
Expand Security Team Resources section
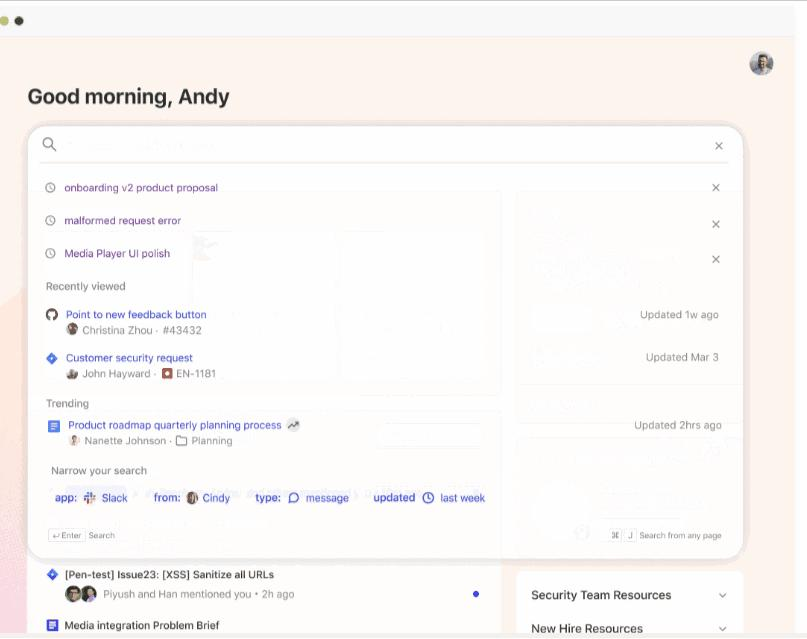[723, 595]
